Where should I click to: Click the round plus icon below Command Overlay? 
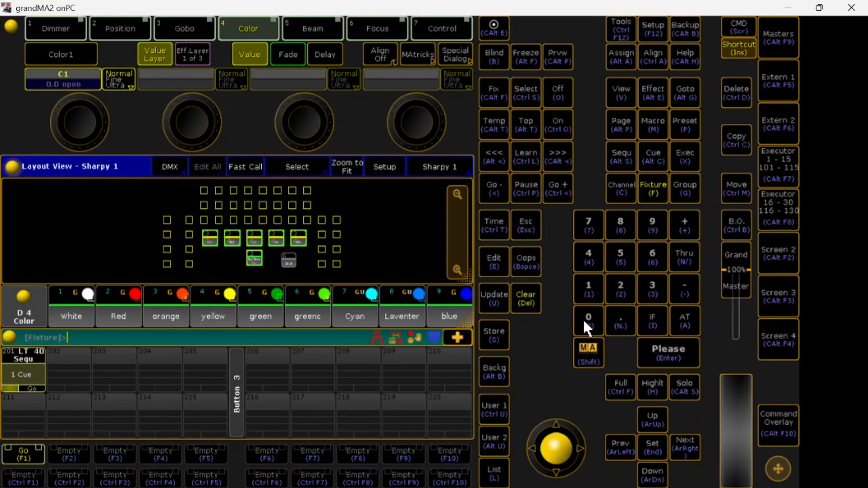(778, 469)
